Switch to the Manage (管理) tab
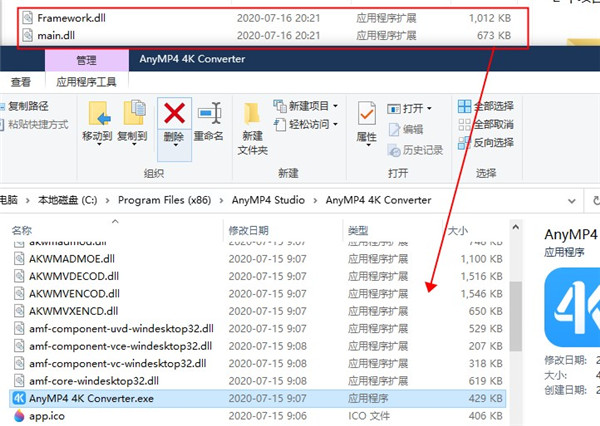The image size is (600, 426). coord(86,60)
